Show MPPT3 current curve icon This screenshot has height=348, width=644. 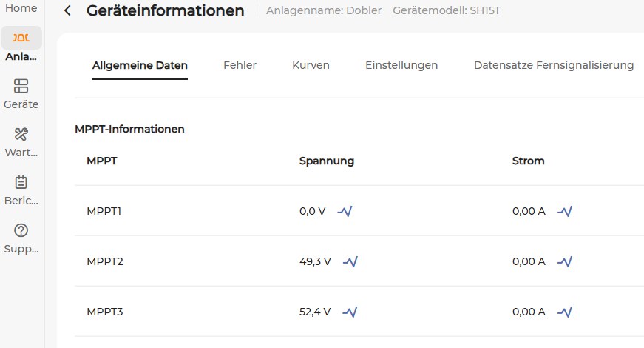(x=565, y=312)
